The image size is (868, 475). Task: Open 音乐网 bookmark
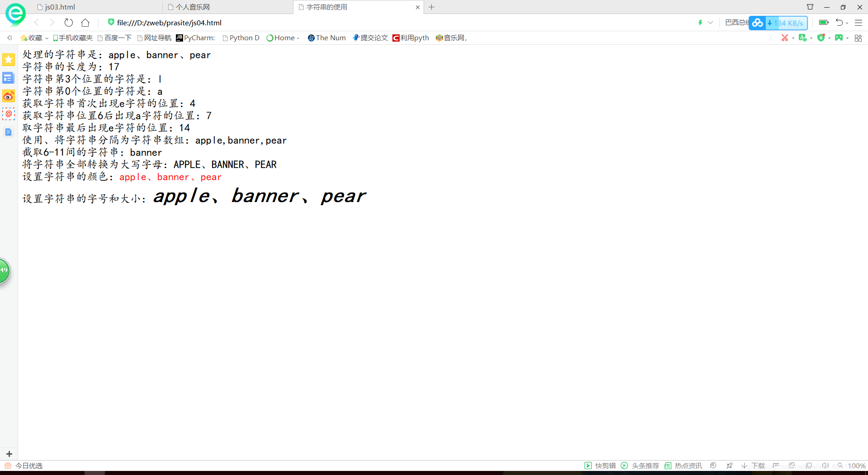pos(451,38)
